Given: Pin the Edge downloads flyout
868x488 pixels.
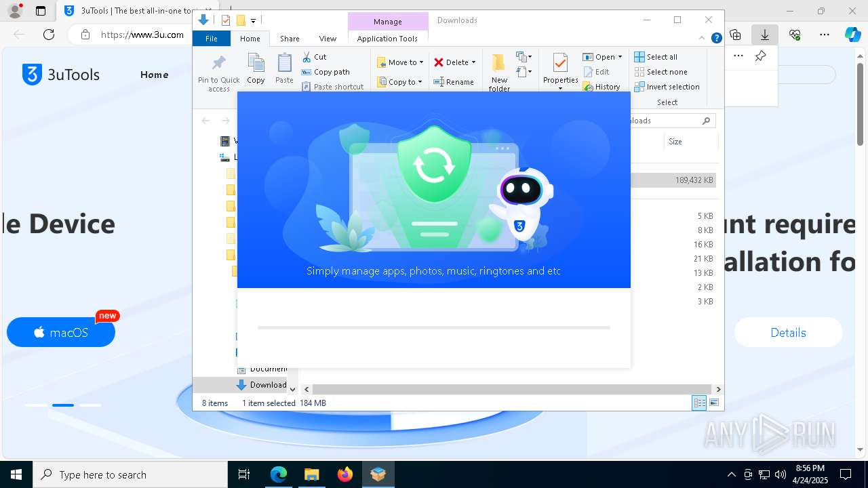Looking at the screenshot, I should [x=760, y=56].
